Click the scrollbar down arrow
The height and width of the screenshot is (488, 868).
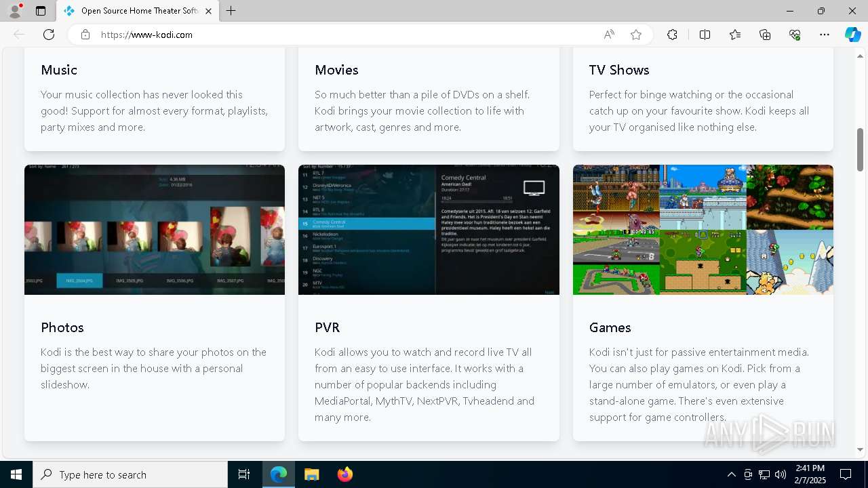coord(861,449)
